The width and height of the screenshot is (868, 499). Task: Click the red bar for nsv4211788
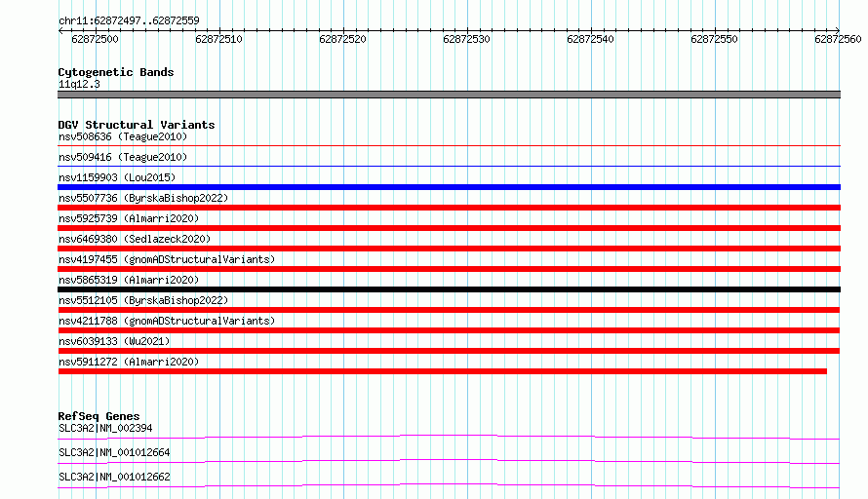tap(449, 330)
